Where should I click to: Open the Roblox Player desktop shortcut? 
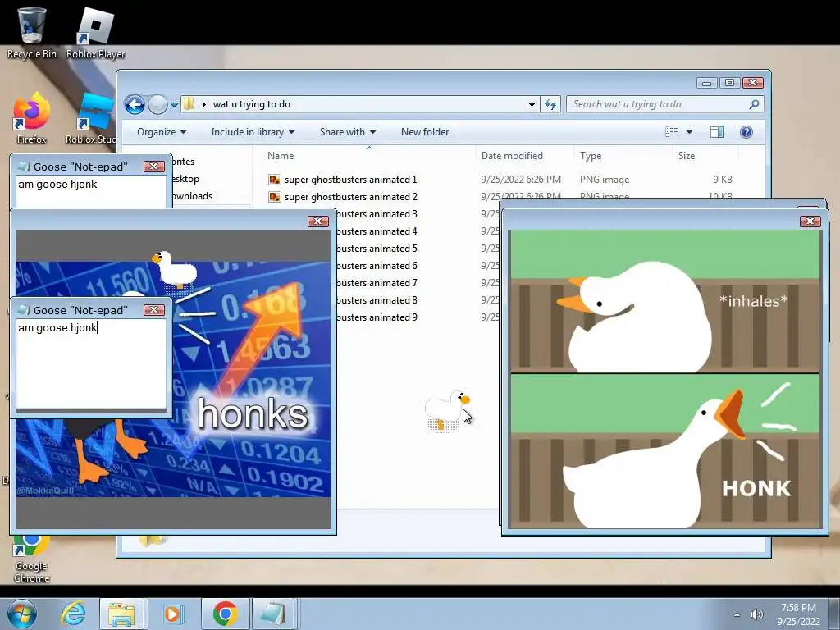[x=95, y=32]
